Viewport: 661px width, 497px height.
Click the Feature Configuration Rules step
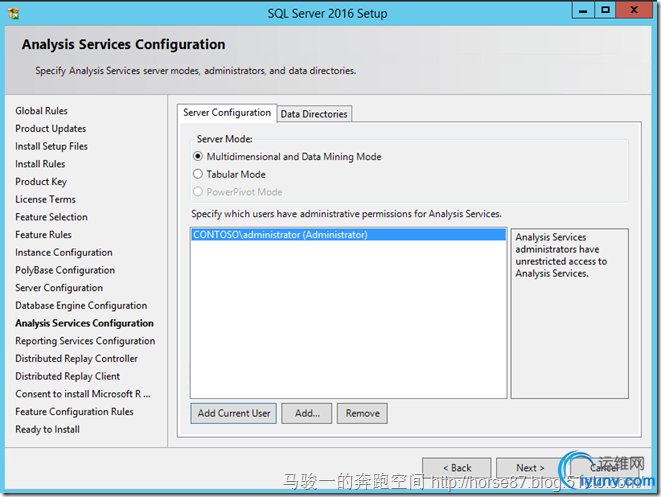pos(74,412)
